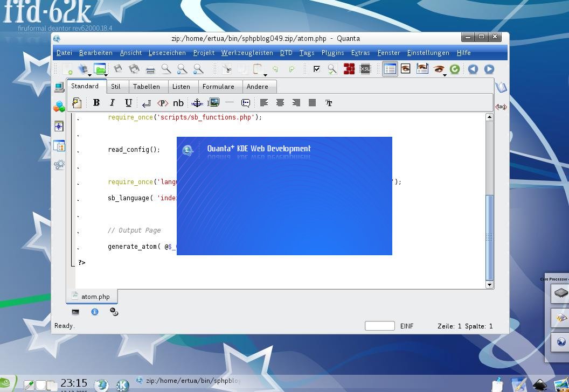The height and width of the screenshot is (392, 569).
Task: Select the atom.php document tab
Action: pyautogui.click(x=92, y=297)
